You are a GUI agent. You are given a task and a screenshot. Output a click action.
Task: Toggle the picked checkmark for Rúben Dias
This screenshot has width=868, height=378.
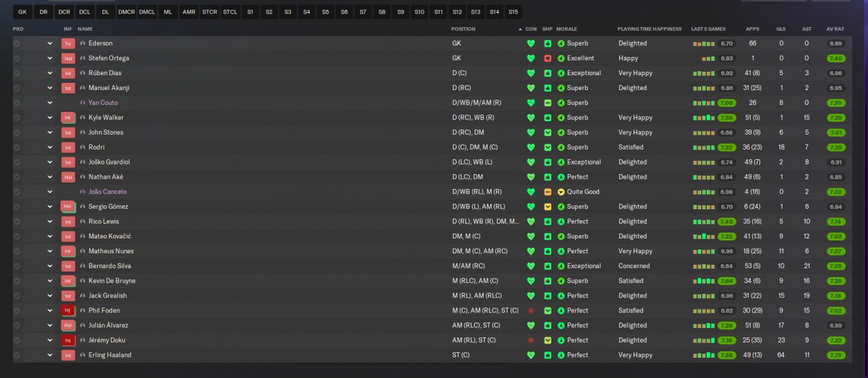point(17,73)
